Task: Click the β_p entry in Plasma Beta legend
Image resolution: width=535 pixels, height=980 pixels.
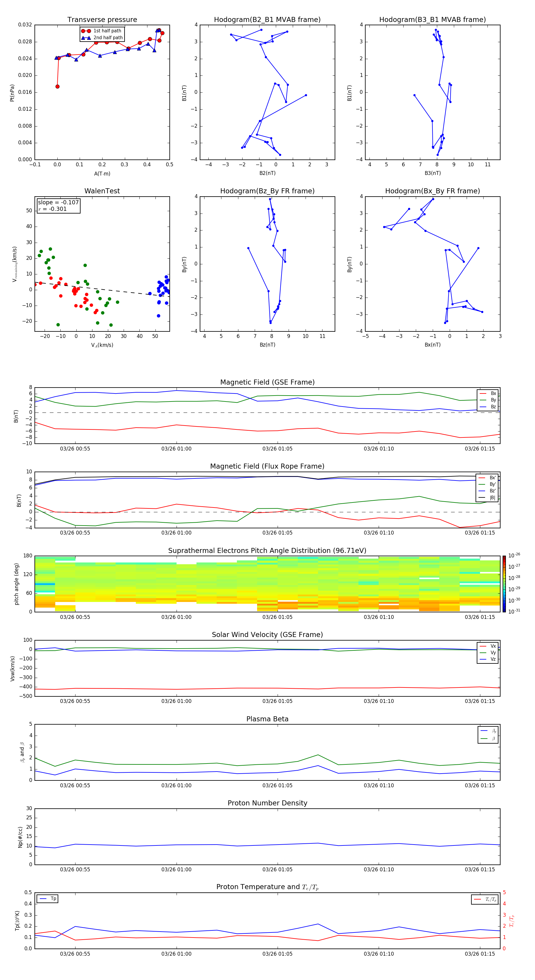Action: click(488, 731)
